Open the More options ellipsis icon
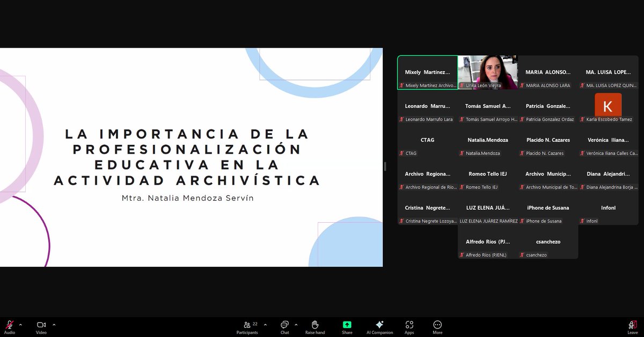The height and width of the screenshot is (337, 644). 437,325
